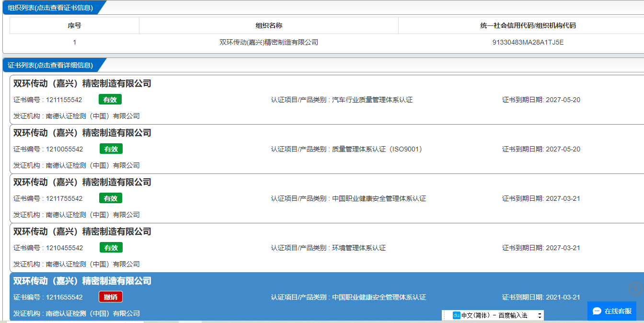Click the back-to-top arrow icon
This screenshot has height=323, width=644.
click(x=635, y=288)
